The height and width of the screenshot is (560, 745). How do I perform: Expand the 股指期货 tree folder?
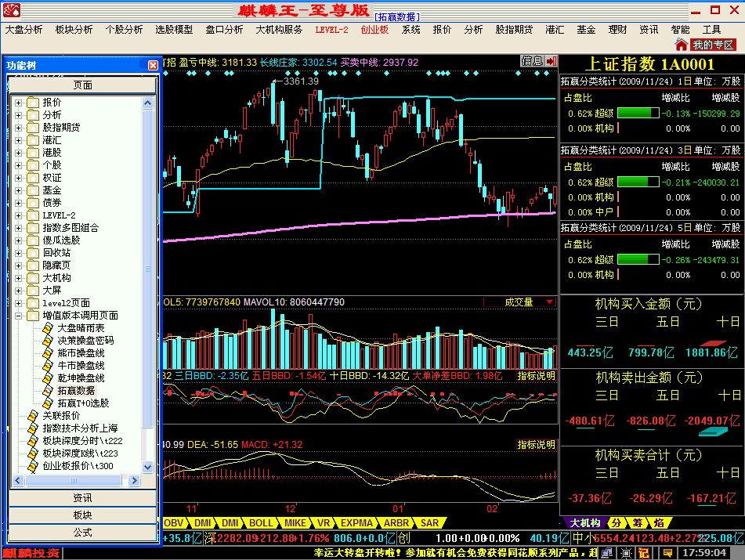[19, 128]
